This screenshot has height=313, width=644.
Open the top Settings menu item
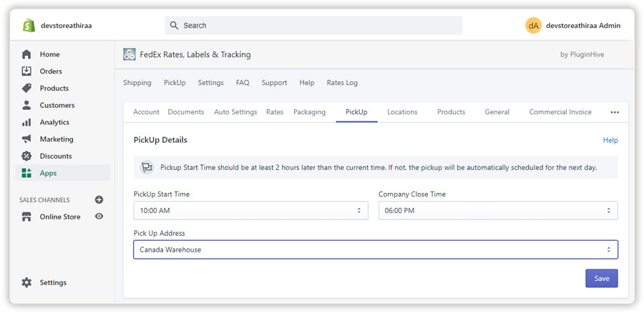210,82
